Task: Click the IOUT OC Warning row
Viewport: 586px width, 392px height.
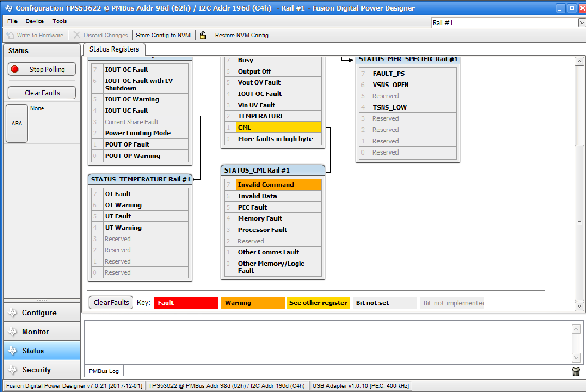Action: 140,99
